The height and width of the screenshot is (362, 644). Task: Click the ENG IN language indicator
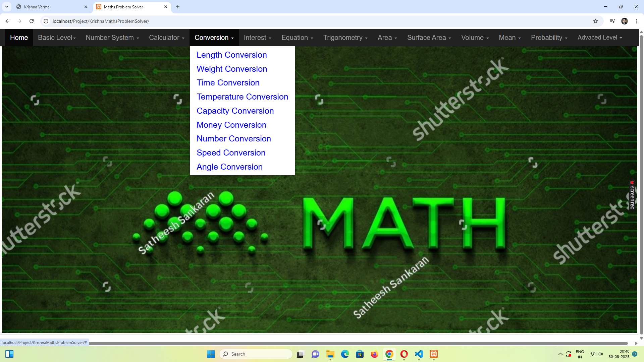click(580, 354)
